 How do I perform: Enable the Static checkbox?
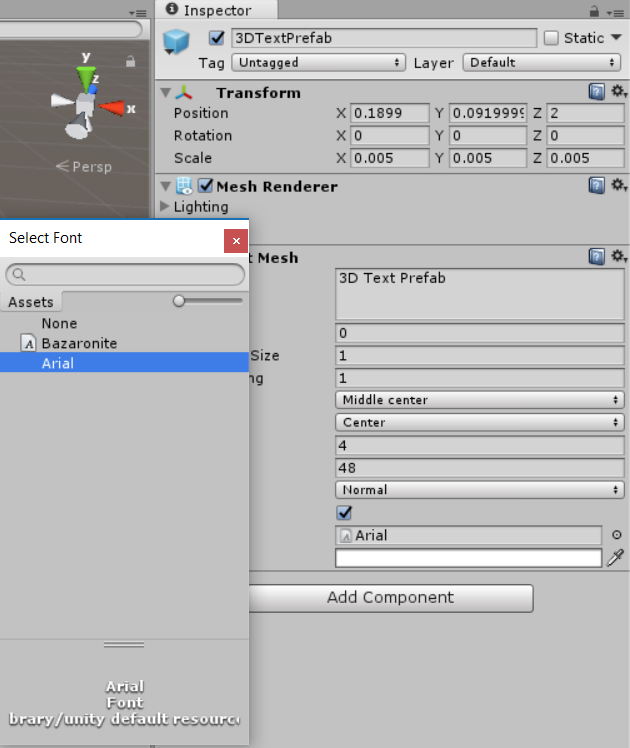tap(551, 38)
